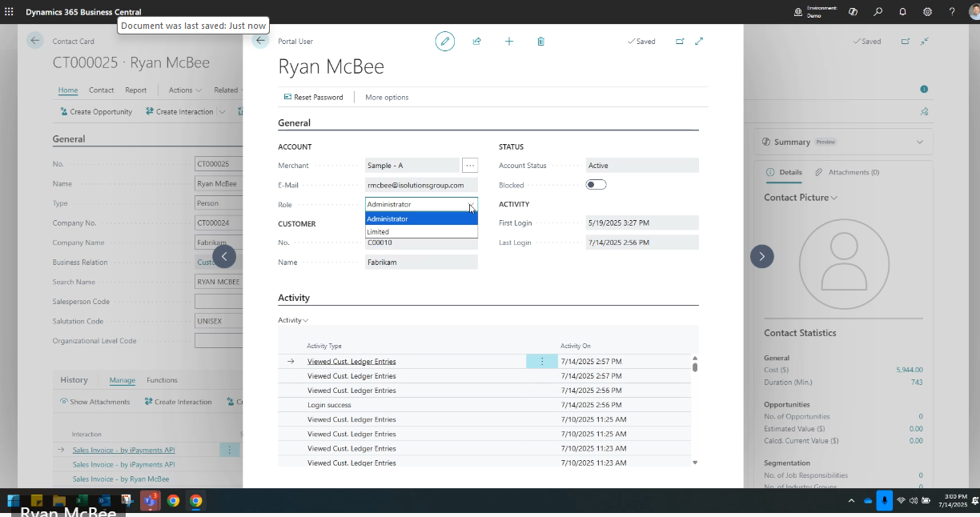Viewport: 980px width, 517px height.
Task: Expand the Portal User page to full screen
Action: click(699, 42)
